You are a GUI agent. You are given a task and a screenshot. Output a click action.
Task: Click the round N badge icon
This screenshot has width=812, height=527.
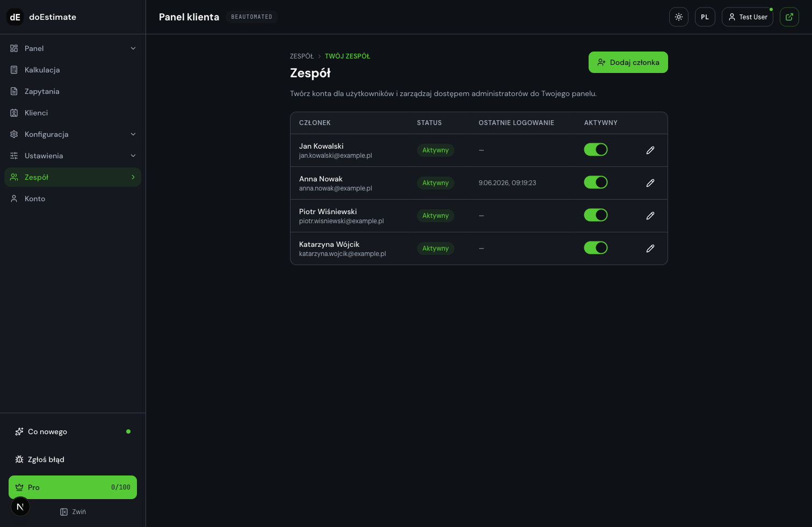point(20,507)
